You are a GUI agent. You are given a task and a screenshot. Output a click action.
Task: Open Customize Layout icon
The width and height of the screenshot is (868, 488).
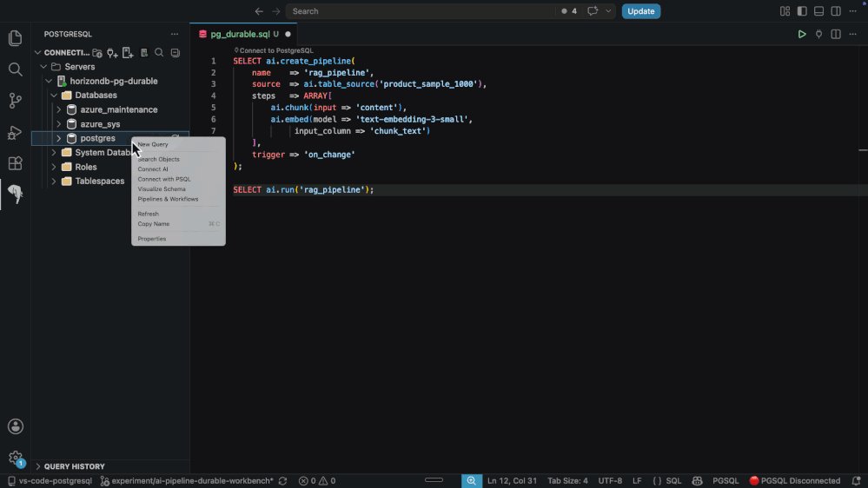point(785,11)
